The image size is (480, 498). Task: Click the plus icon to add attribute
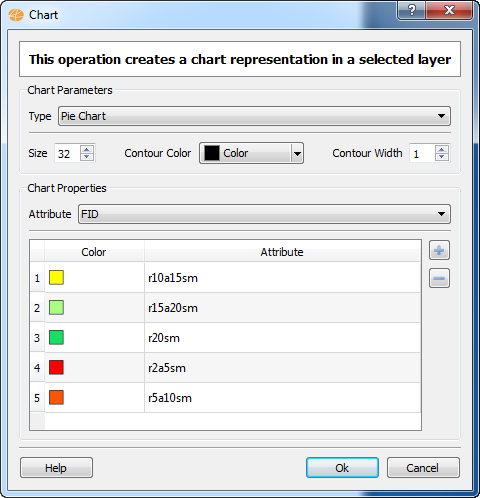click(439, 250)
